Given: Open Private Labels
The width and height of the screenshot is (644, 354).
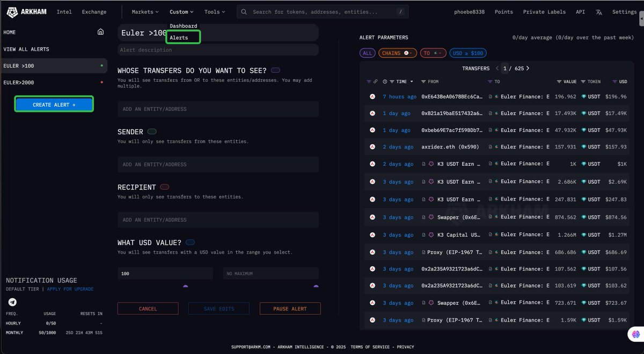Looking at the screenshot, I should (x=544, y=12).
